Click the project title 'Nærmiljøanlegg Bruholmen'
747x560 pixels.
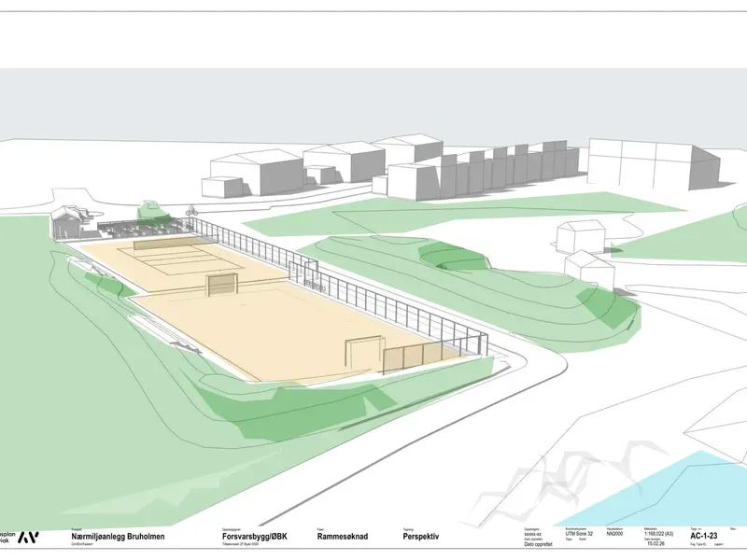coord(118,536)
